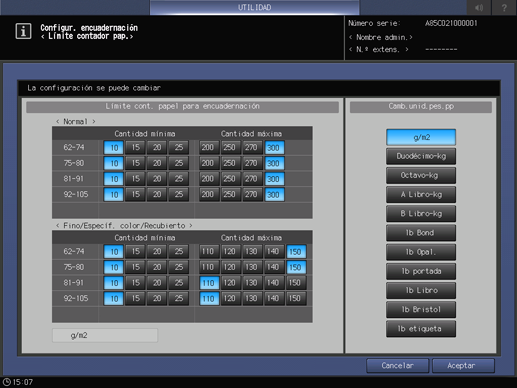Set Normal 62-74 minimum to 25
Image resolution: width=517 pixels, height=388 pixels.
click(x=179, y=147)
